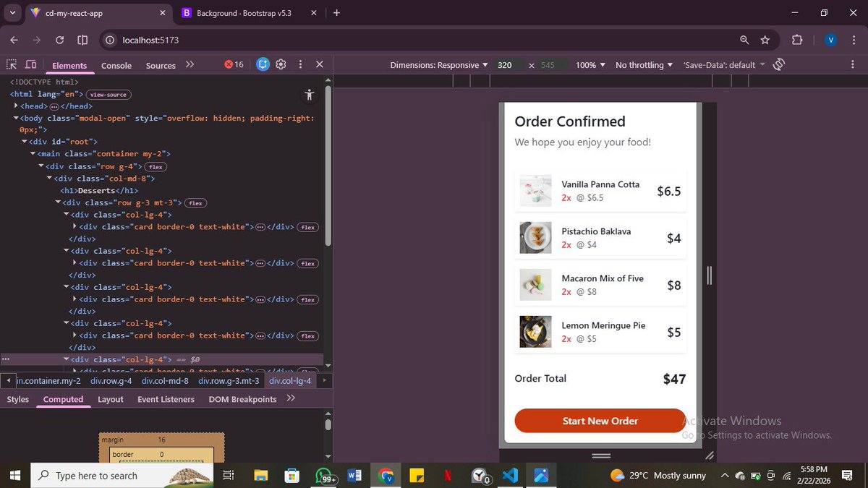Image resolution: width=868 pixels, height=488 pixels.
Task: Click the Lemon Meringue Pie thumbnail image
Action: tap(535, 332)
